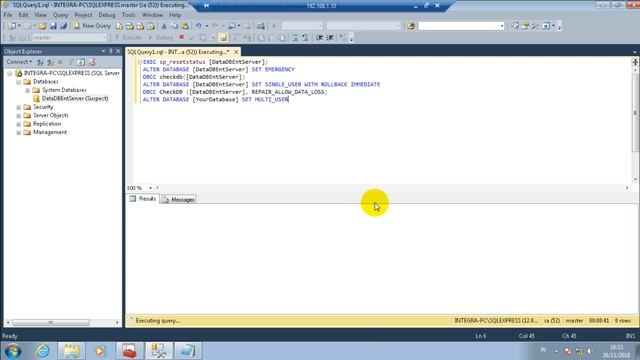The image size is (640, 360).
Task: Switch to the Messages tab
Action: (x=178, y=200)
